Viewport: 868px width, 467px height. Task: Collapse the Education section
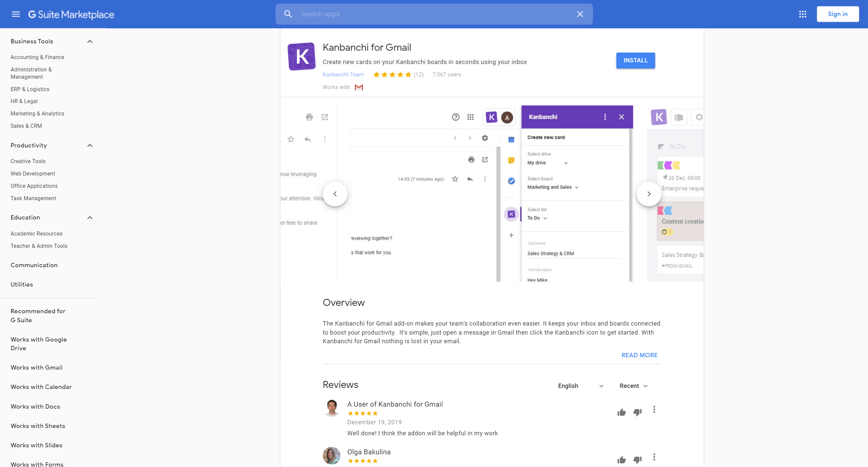(x=89, y=217)
